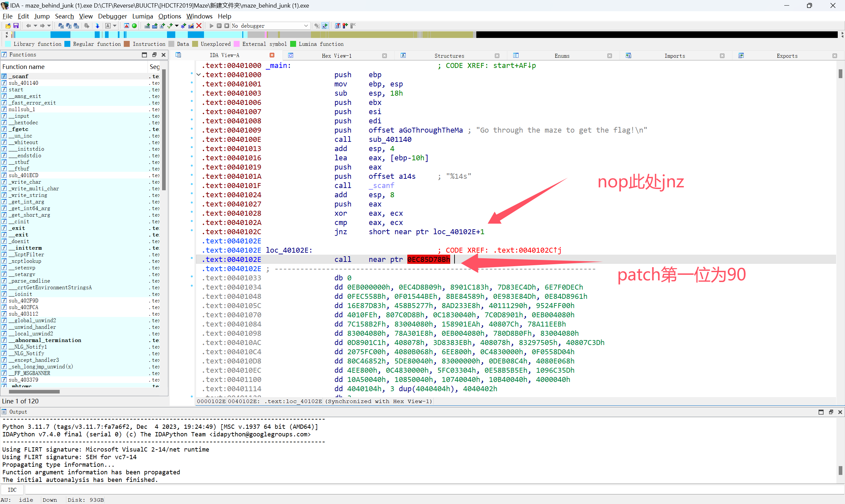Open the Search menu
This screenshot has height=504, width=845.
64,16
